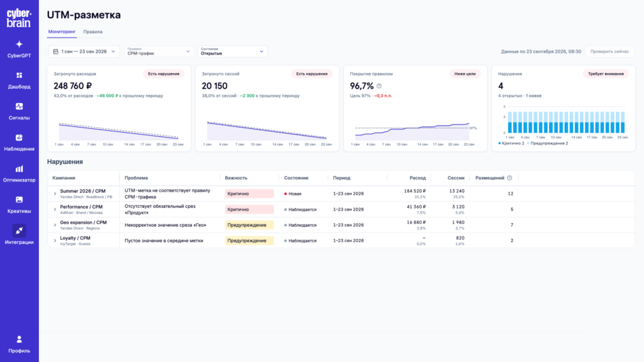This screenshot has height=362, width=644.
Task: Click «Некорректное значение среза «Гео»» problem text
Action: [x=165, y=225]
